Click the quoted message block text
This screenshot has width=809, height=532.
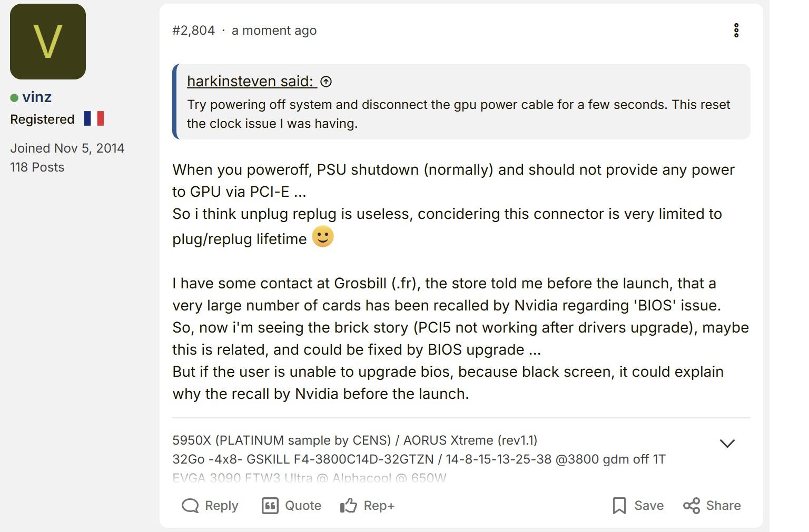[x=458, y=114]
